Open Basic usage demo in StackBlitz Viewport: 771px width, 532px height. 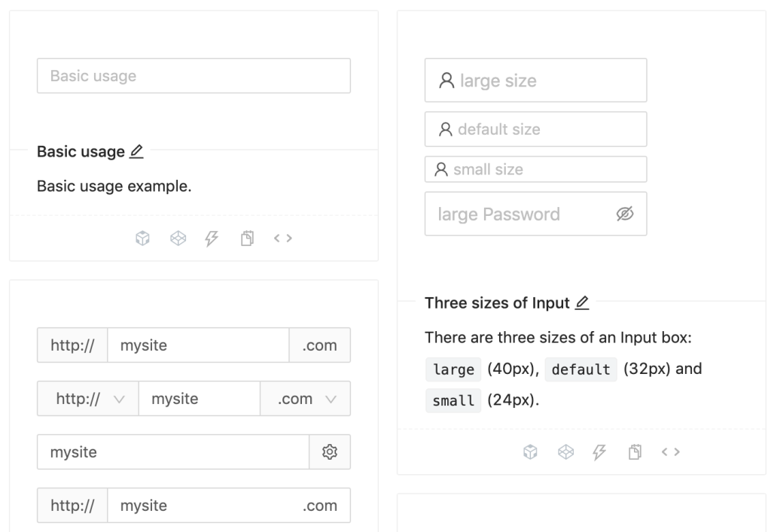(212, 239)
